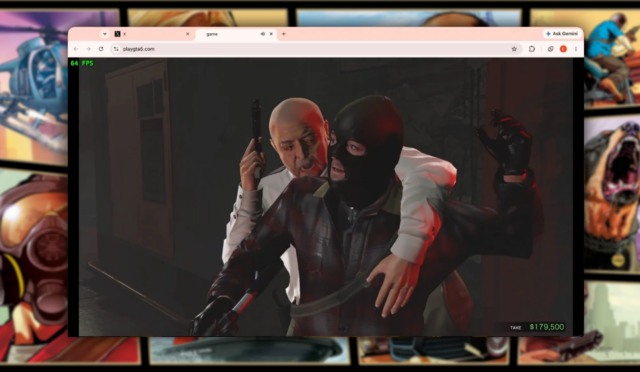Close the X tab
Image resolution: width=640 pixels, height=372 pixels.
[188, 34]
